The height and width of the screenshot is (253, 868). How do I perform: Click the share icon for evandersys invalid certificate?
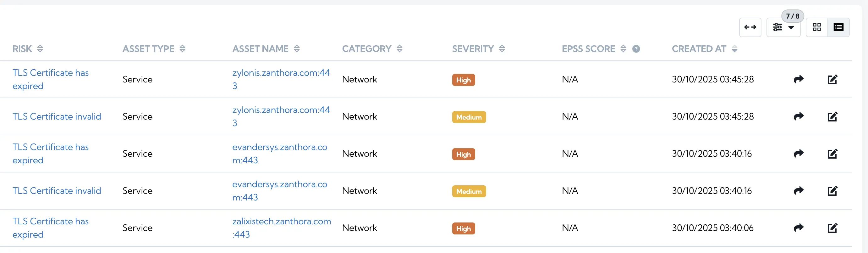click(x=799, y=191)
